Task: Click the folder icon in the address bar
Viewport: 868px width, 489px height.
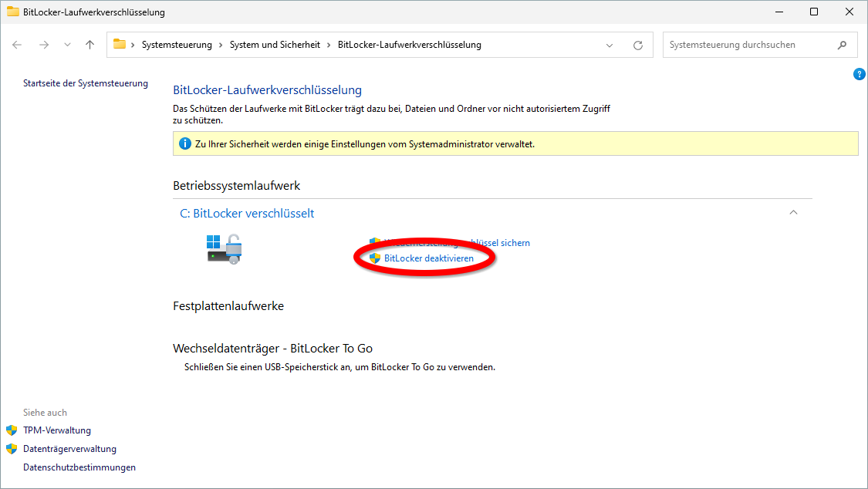Action: pos(120,44)
